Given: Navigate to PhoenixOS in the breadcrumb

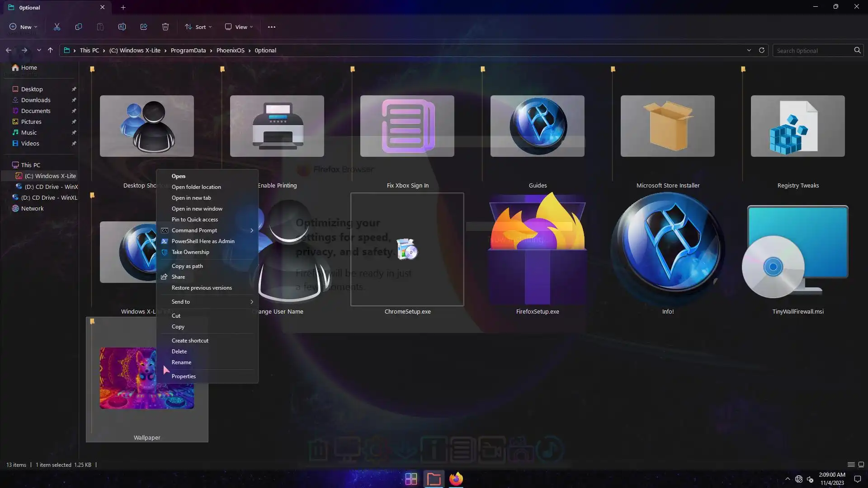Looking at the screenshot, I should click(x=230, y=50).
